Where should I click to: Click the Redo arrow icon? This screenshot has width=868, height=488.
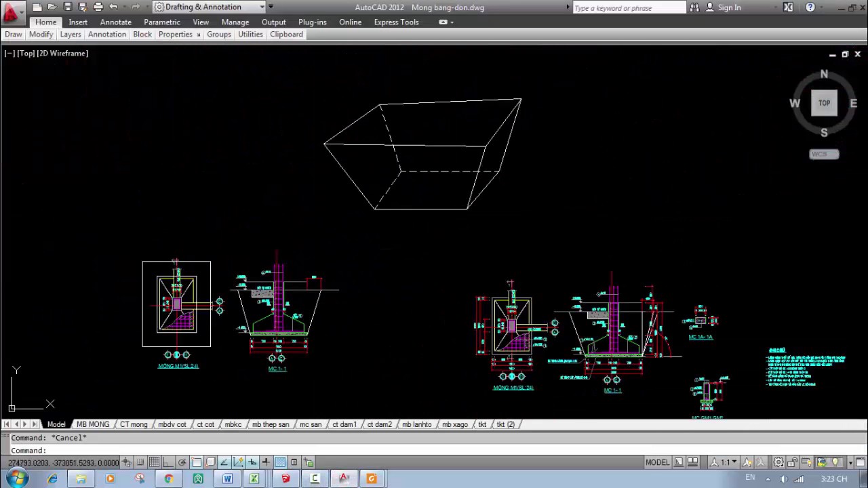[136, 7]
